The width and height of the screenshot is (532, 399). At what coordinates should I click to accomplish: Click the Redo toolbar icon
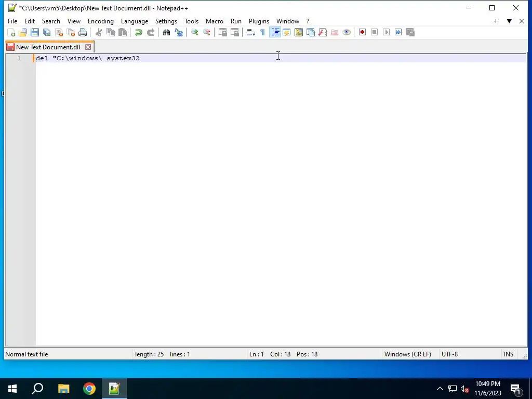[x=150, y=32]
